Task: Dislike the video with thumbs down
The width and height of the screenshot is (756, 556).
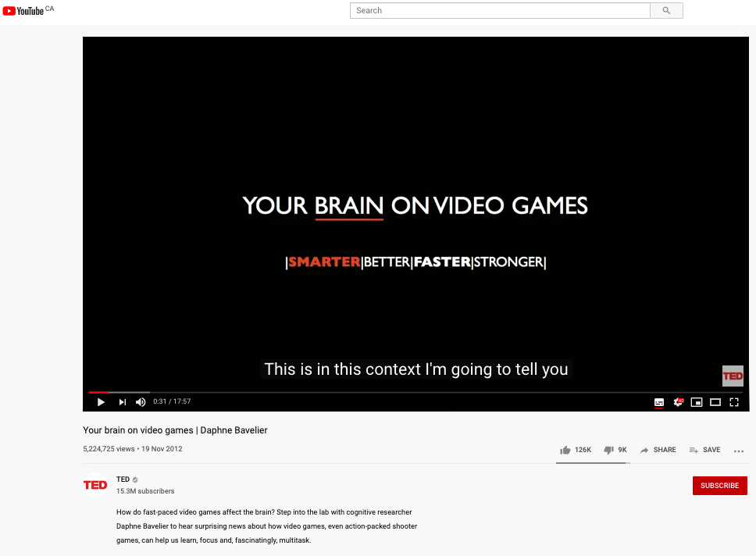Action: pos(609,450)
